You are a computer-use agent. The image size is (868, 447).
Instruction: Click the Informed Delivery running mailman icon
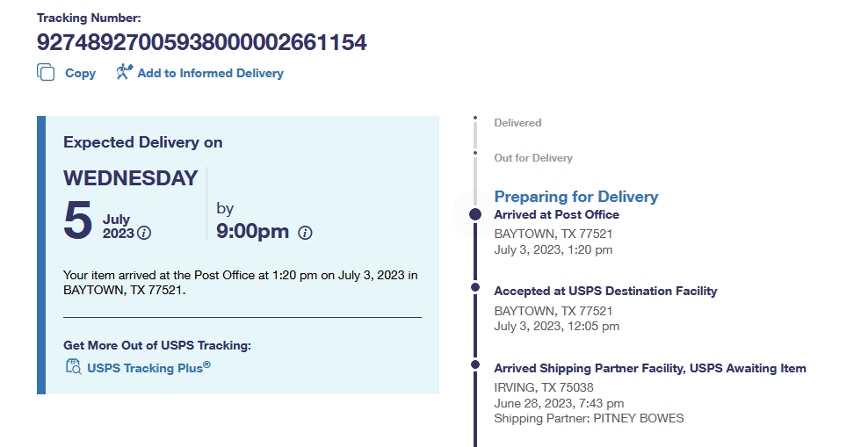pos(124,72)
